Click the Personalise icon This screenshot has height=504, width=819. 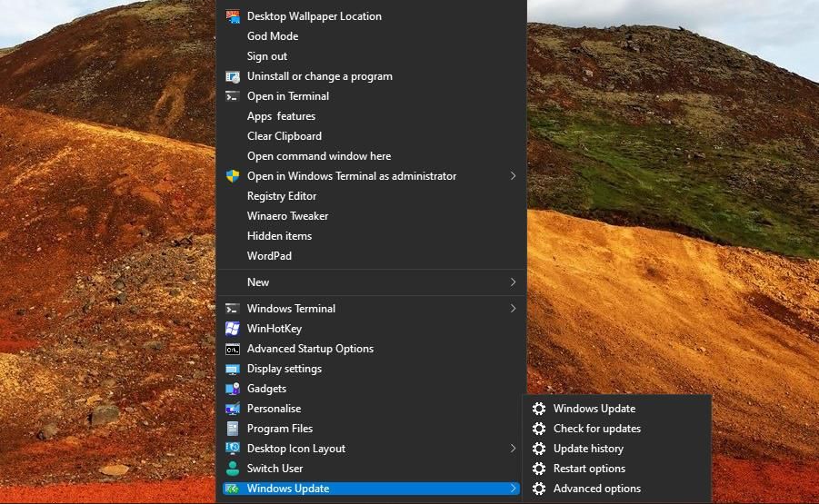pyautogui.click(x=233, y=409)
